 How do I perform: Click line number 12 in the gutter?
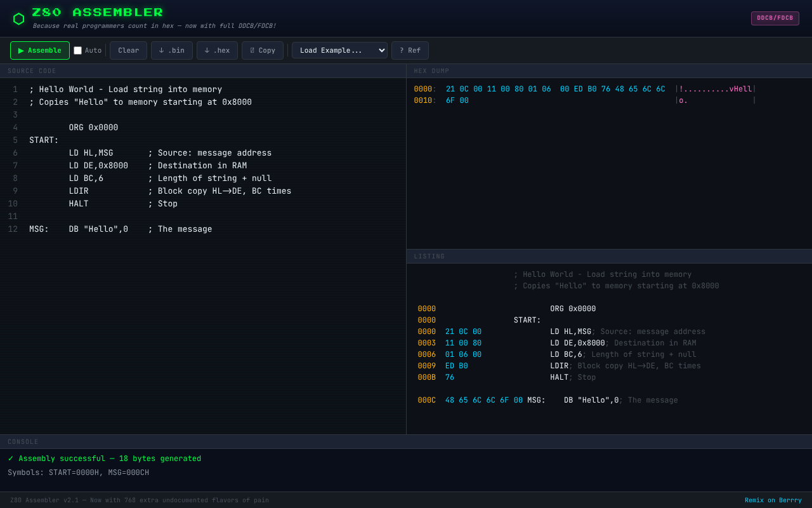[x=13, y=229]
